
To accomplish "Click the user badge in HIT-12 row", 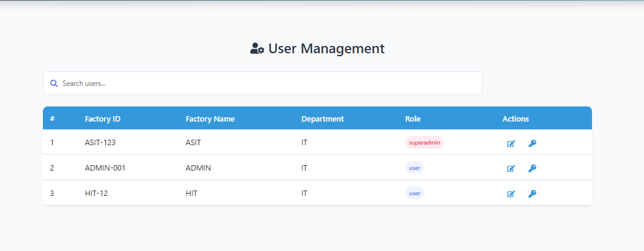I will (414, 193).
